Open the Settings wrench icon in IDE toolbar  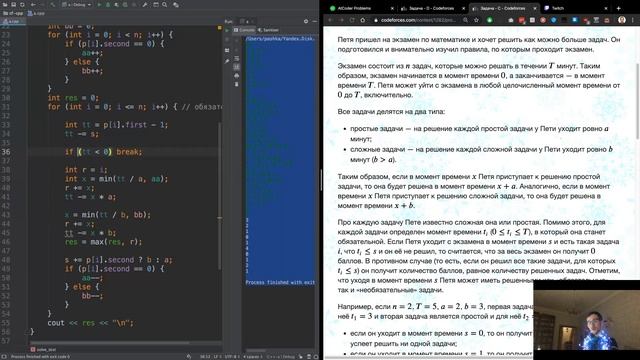[145, 5]
